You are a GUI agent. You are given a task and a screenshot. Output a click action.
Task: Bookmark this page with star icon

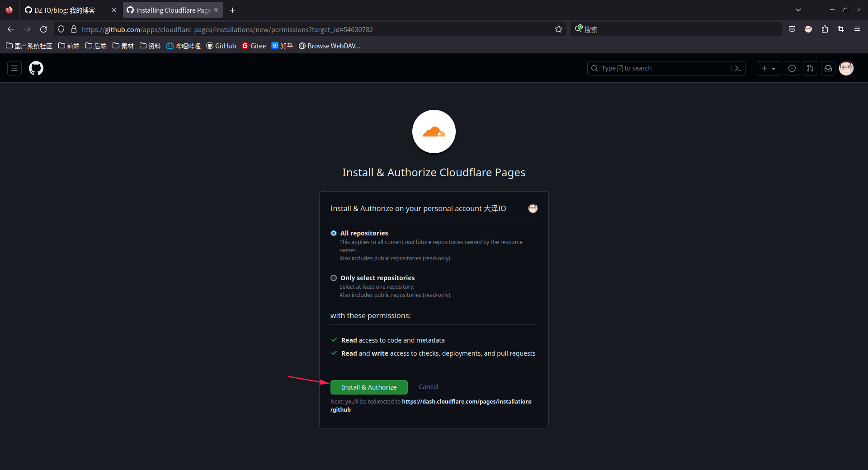(x=559, y=29)
